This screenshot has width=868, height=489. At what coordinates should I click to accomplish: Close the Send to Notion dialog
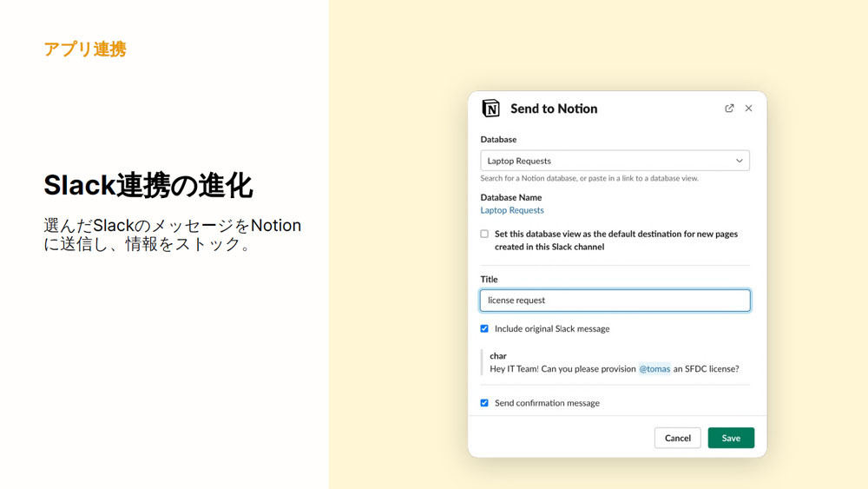[x=748, y=108]
